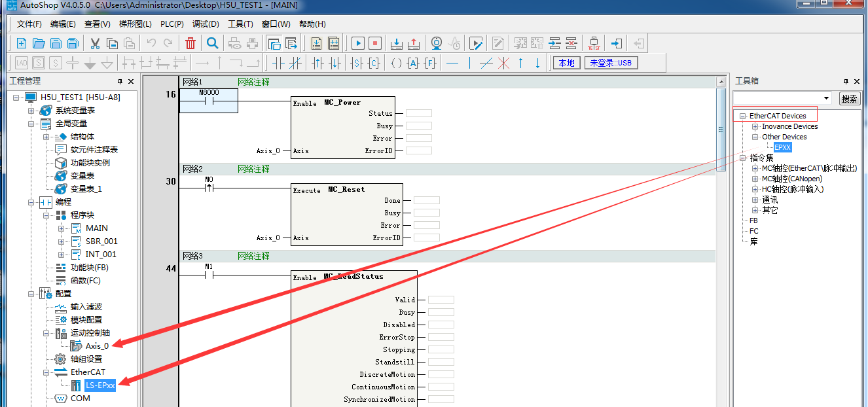Stop PLC with the red stop icon
This screenshot has width=868, height=407.
point(374,43)
